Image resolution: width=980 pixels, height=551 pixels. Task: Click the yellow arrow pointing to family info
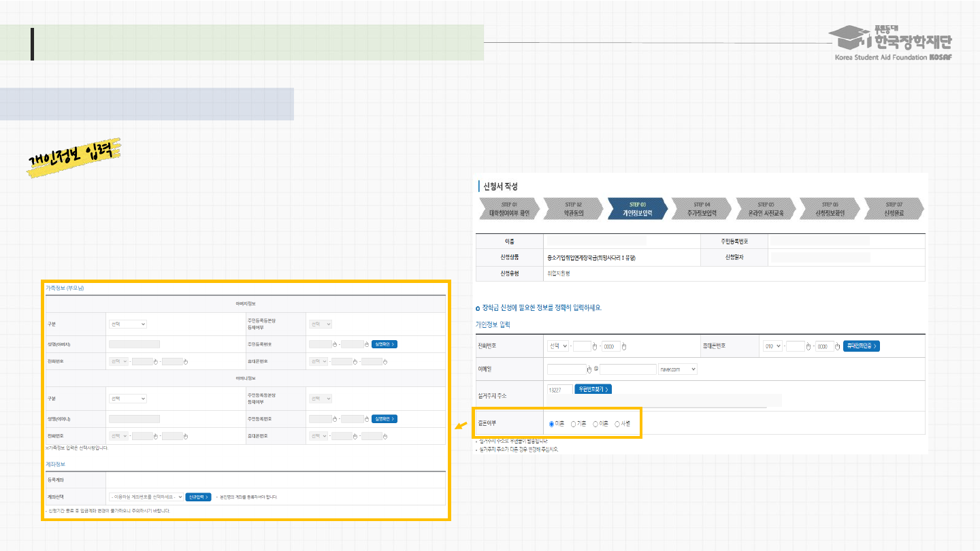pos(461,427)
